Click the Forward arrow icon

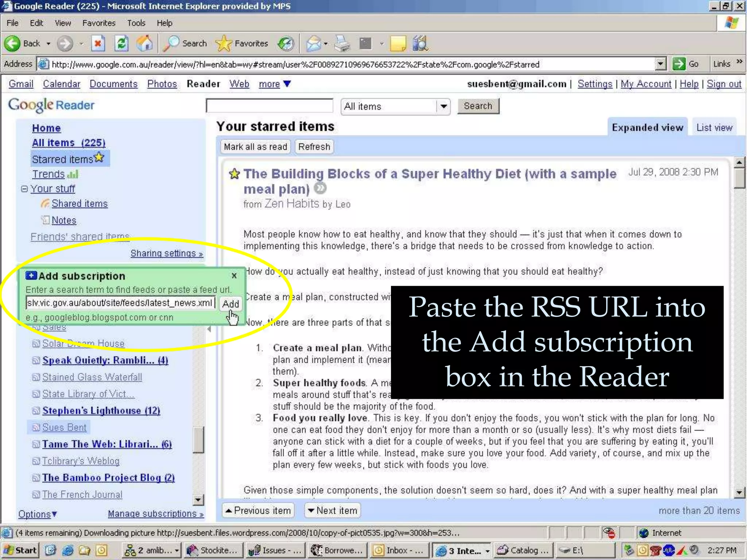pyautogui.click(x=65, y=43)
